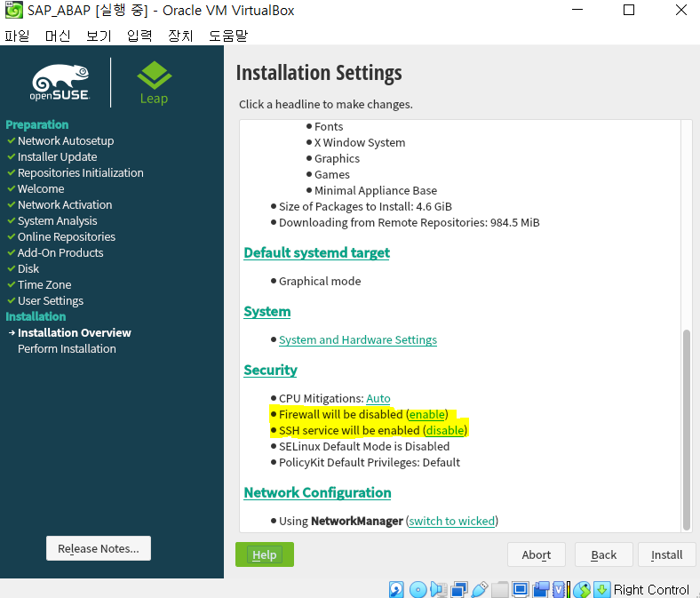This screenshot has height=598, width=700.
Task: Open the Network Configuration headline
Action: pyautogui.click(x=317, y=492)
